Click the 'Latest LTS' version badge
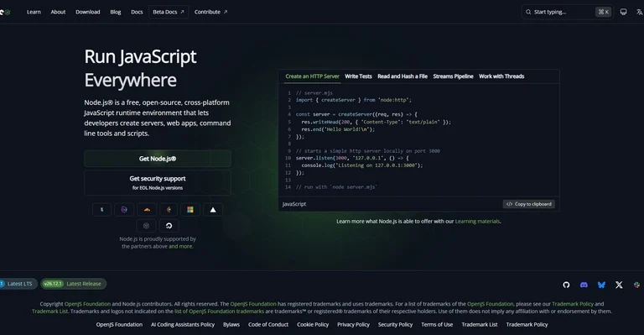644x335 pixels. tap(18, 284)
